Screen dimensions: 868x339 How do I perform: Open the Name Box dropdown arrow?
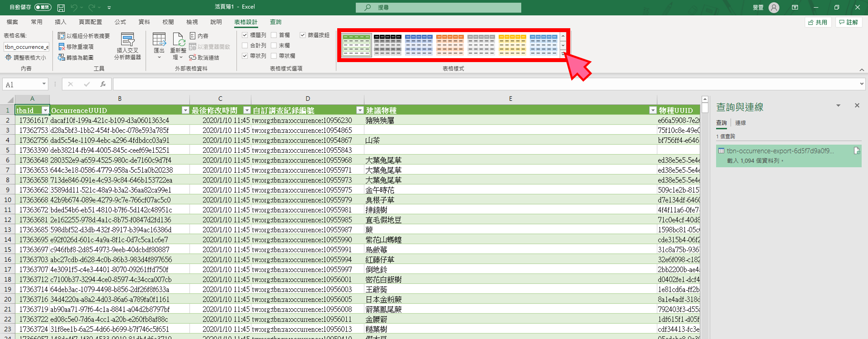pyautogui.click(x=44, y=84)
